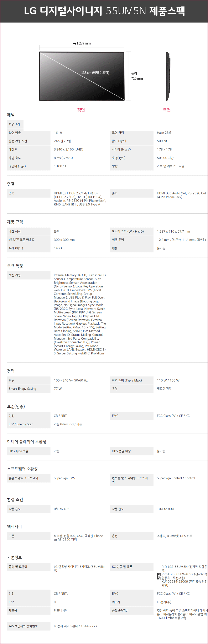Click the SuperSign CMS value

coord(64,478)
